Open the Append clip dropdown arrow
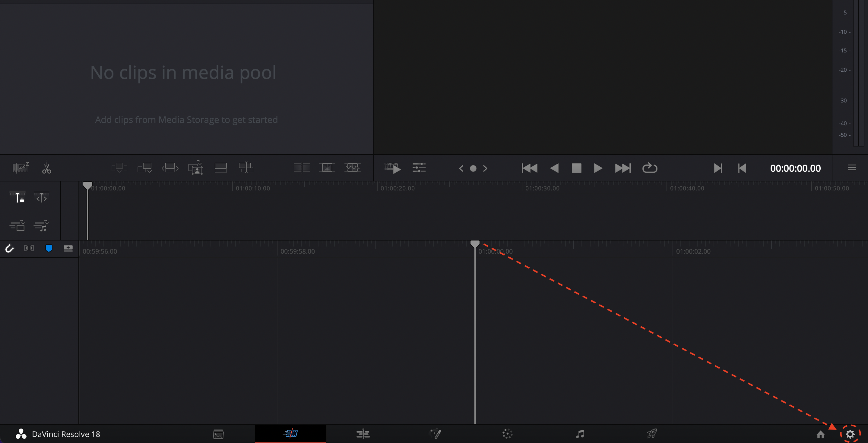The width and height of the screenshot is (868, 443). click(x=150, y=171)
